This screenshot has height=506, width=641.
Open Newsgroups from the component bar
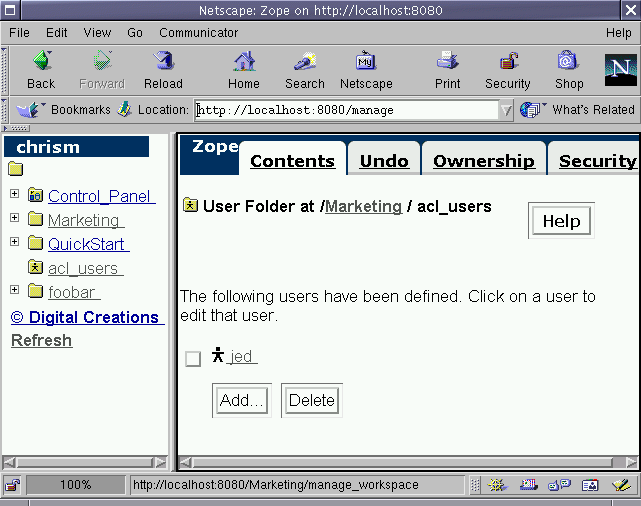[x=559, y=485]
